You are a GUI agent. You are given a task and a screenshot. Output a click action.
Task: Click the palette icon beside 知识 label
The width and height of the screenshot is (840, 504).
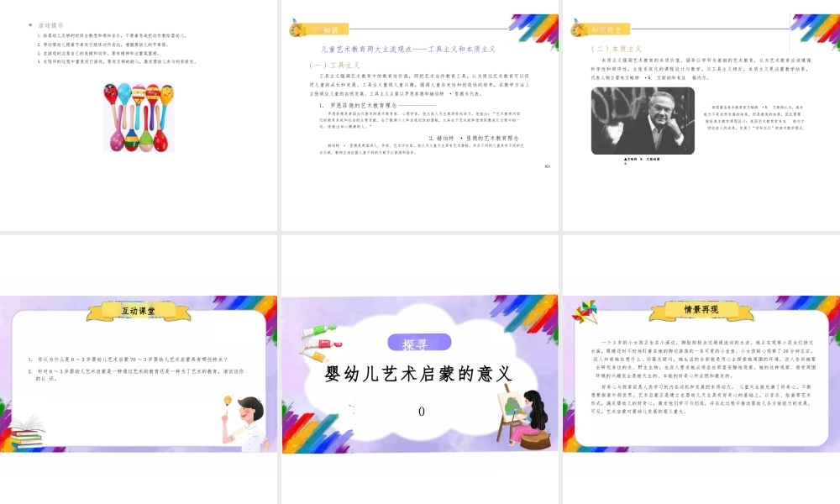298,28
